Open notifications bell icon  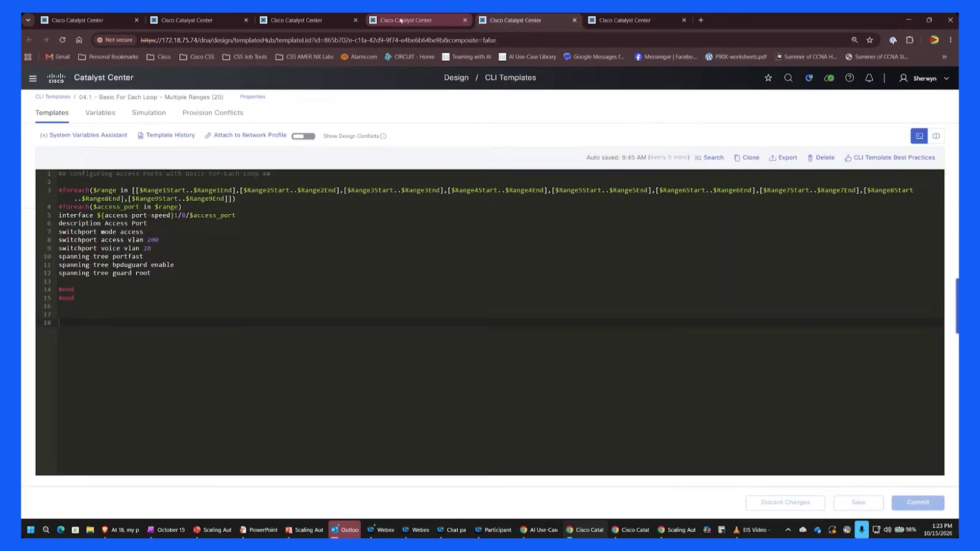(869, 78)
